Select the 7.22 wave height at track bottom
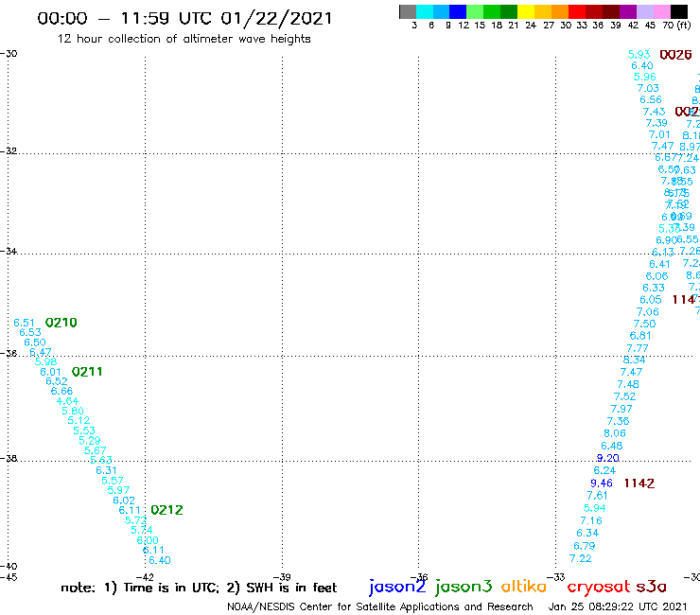The height and width of the screenshot is (615, 700). pyautogui.click(x=581, y=559)
